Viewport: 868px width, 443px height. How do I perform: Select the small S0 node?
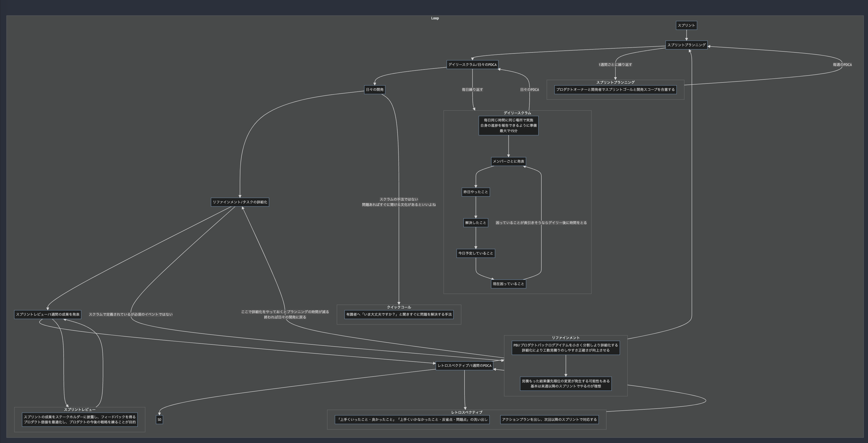(x=160, y=419)
